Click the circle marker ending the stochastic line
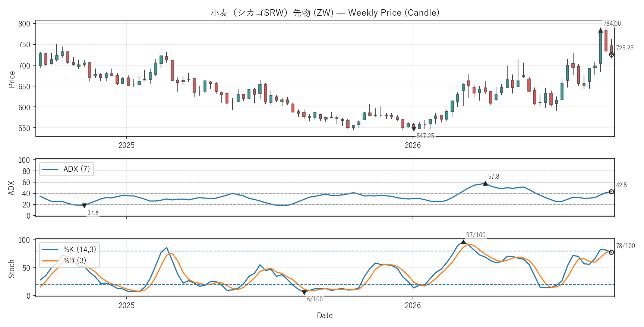Image resolution: width=644 pixels, height=327 pixels. point(611,252)
